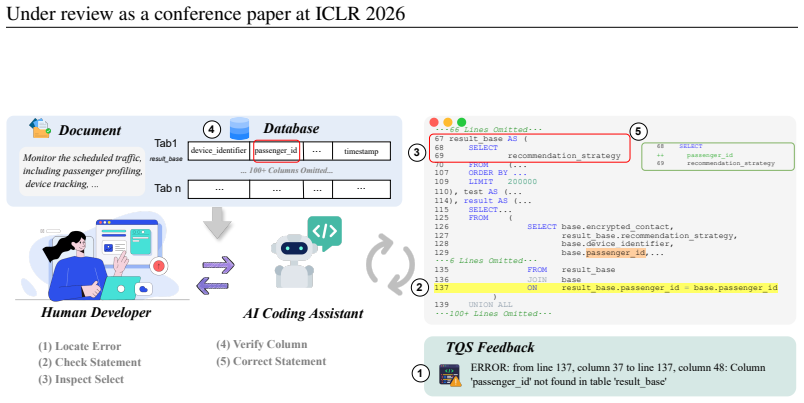This screenshot has height=403, width=804.
Task: Click '(5) Correct Statement' step
Action: click(x=271, y=361)
